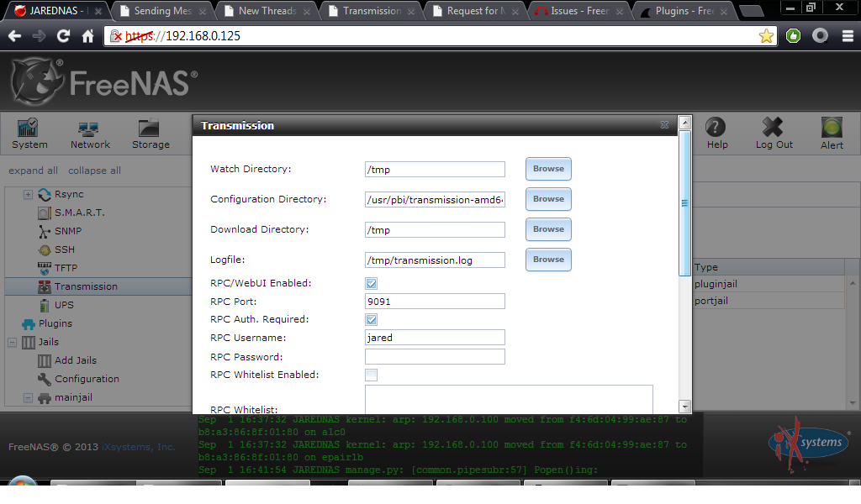This screenshot has height=504, width=861.
Task: Click the dialog's vertical scrollbar thumb
Action: click(x=684, y=203)
